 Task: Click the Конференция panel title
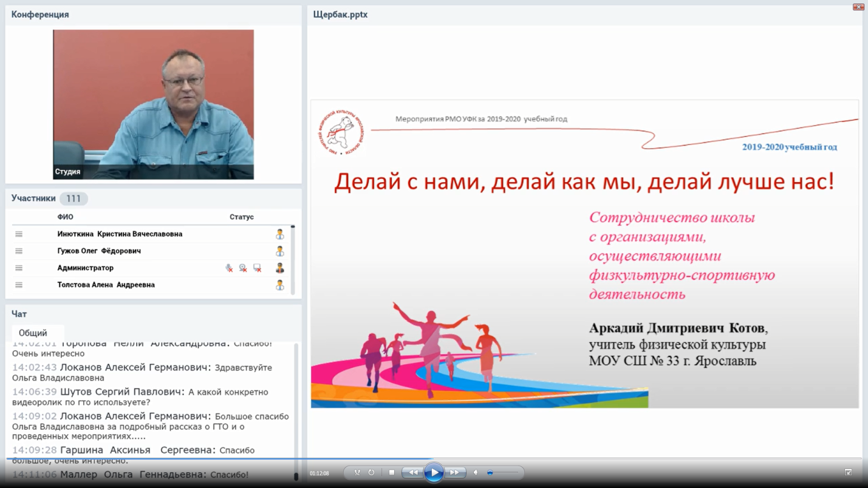(40, 15)
